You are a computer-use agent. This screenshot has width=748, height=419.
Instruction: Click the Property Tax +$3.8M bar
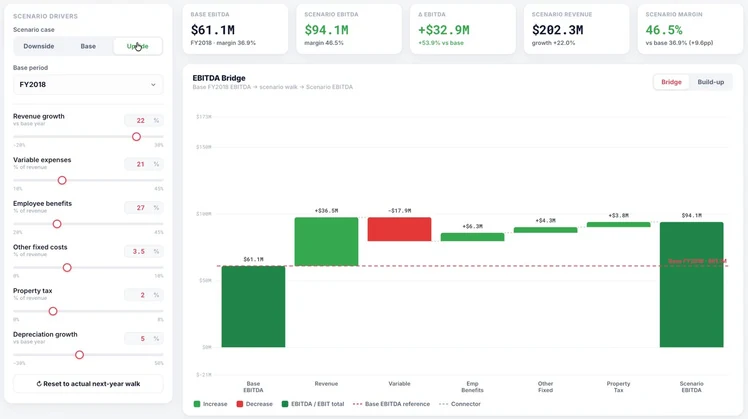618,224
